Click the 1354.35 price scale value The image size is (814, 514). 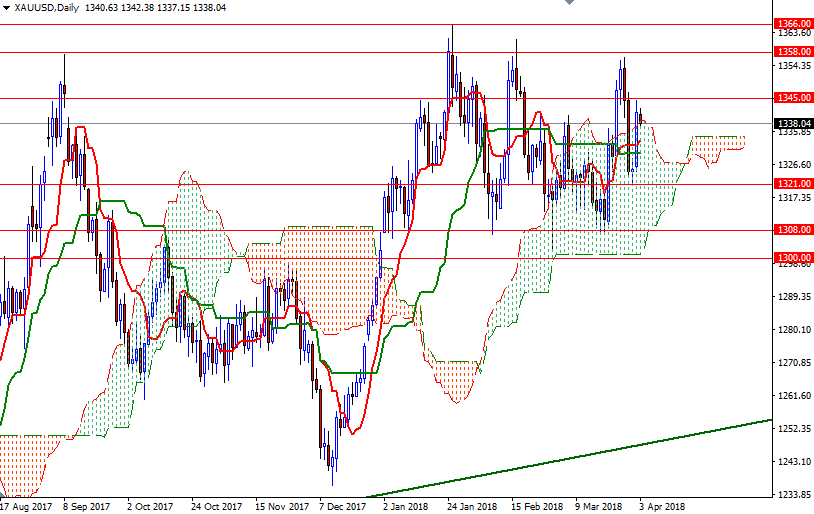(x=794, y=65)
